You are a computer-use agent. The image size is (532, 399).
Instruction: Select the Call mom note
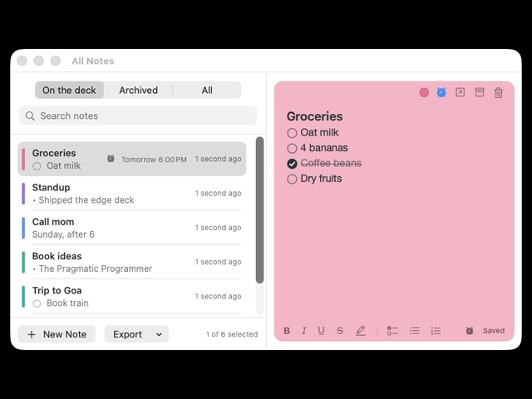click(132, 228)
